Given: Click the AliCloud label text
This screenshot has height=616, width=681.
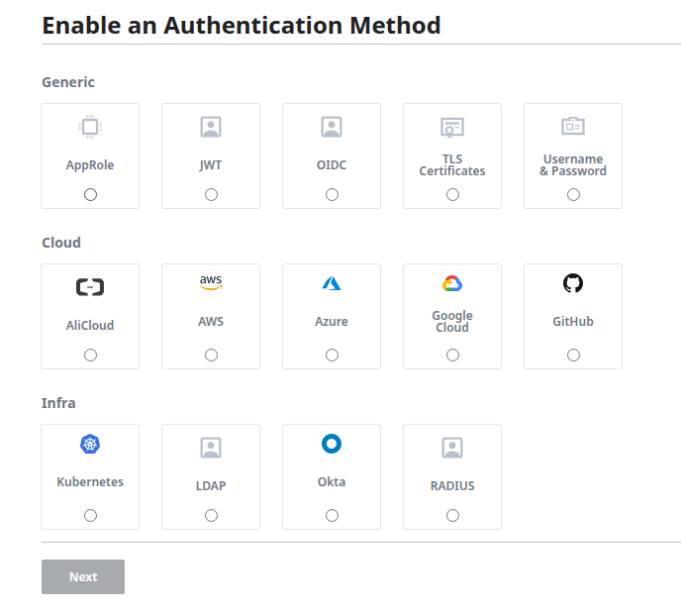Looking at the screenshot, I should (x=90, y=326).
